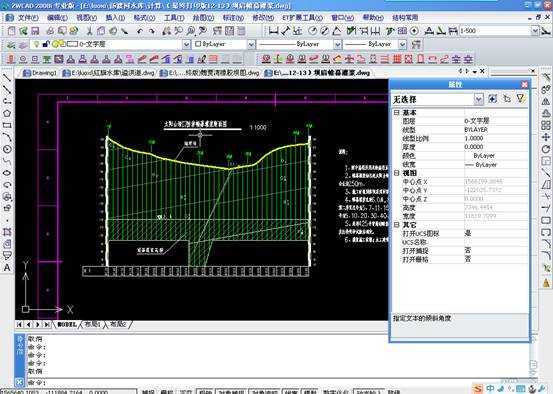Select the Line tool in left toolbar

tap(7, 77)
